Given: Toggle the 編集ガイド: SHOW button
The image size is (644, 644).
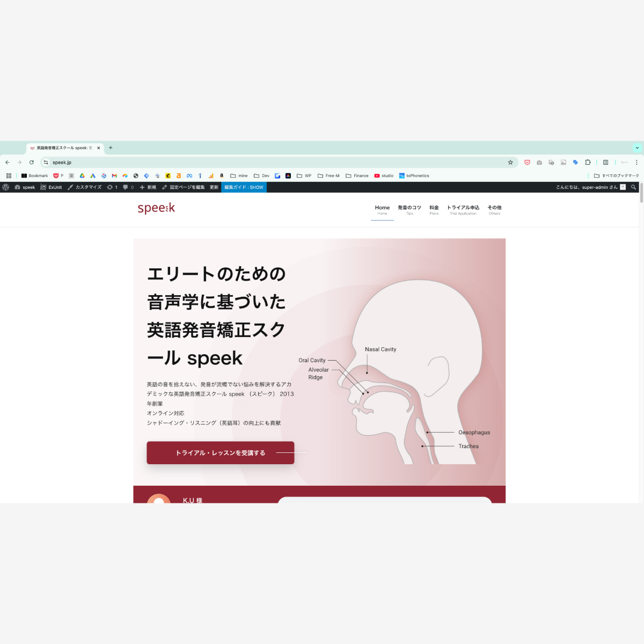Looking at the screenshot, I should point(244,187).
